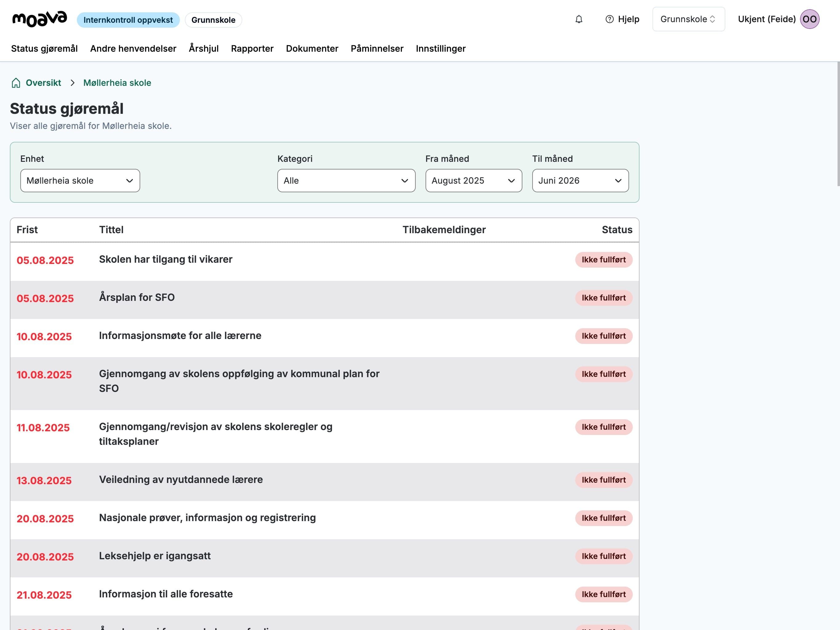
Task: Click breadcrumb chevron separator arrow
Action: point(73,83)
